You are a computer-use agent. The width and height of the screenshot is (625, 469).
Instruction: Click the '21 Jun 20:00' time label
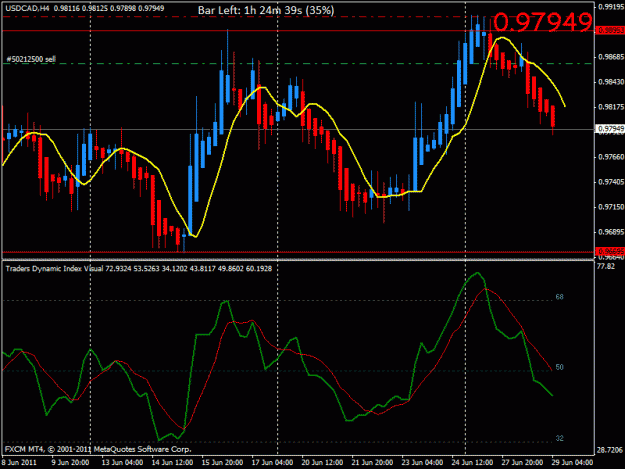(x=372, y=462)
